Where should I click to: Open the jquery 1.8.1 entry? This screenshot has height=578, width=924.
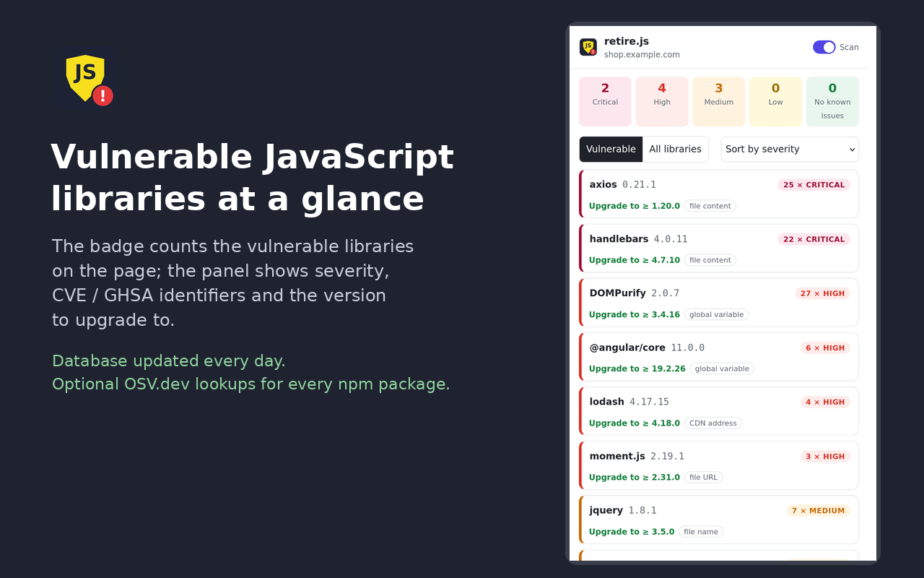(719, 519)
